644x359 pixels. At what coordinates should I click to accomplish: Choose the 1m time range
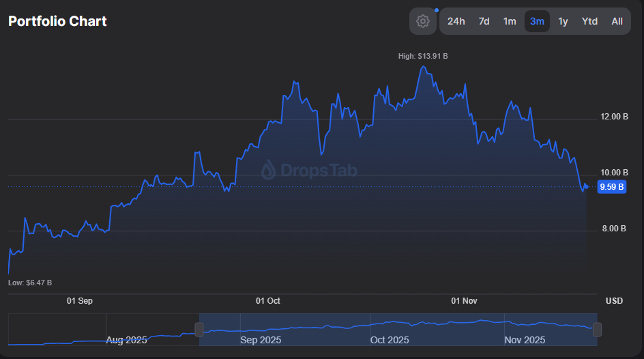[x=510, y=21]
